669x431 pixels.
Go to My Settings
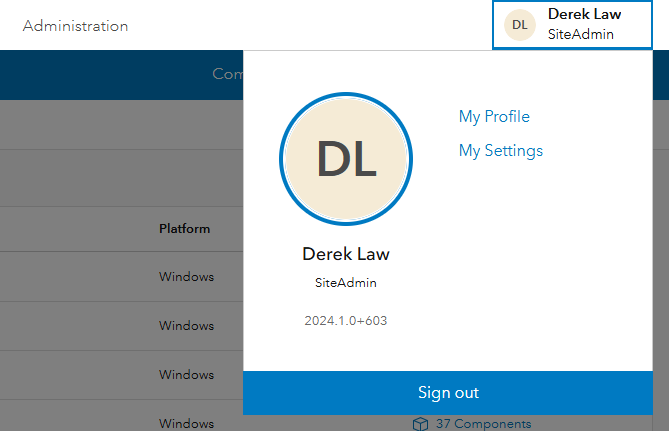(x=500, y=151)
